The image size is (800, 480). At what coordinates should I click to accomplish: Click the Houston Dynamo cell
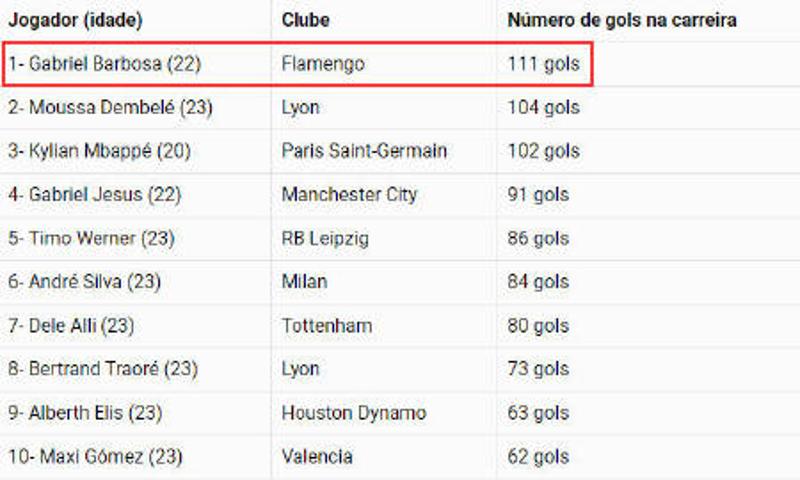coord(354,413)
